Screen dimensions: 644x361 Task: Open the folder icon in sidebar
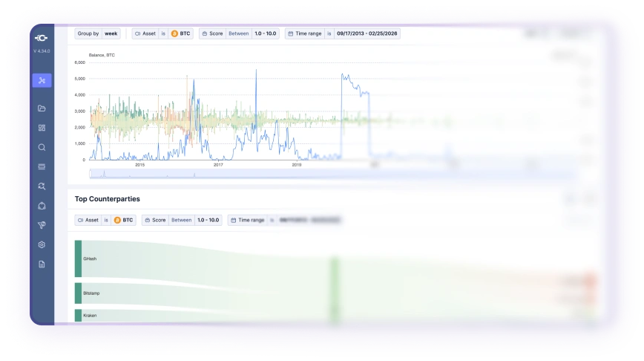(42, 108)
